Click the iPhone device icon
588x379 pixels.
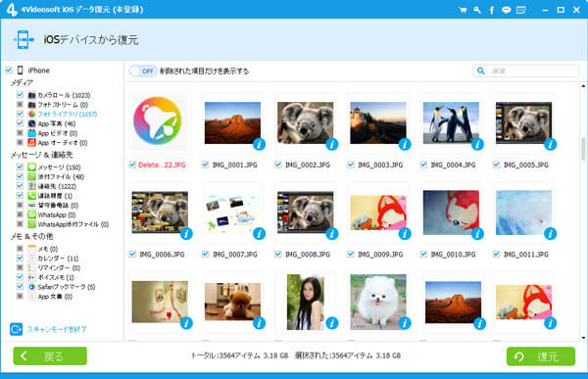[x=21, y=71]
